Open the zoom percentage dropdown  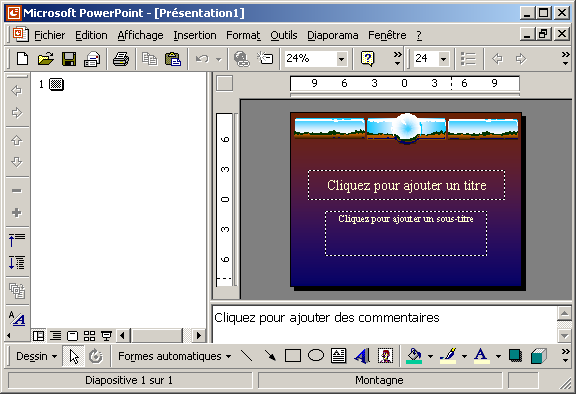(341, 59)
